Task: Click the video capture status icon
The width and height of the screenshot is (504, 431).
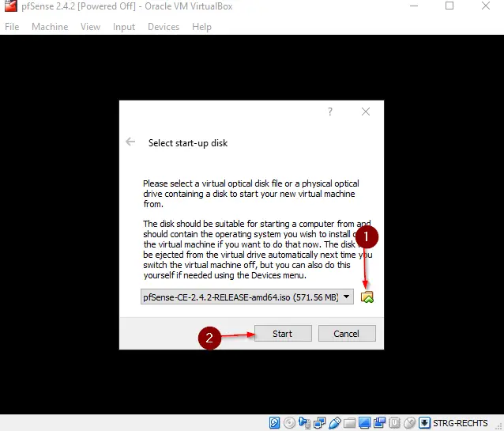Action: click(380, 422)
